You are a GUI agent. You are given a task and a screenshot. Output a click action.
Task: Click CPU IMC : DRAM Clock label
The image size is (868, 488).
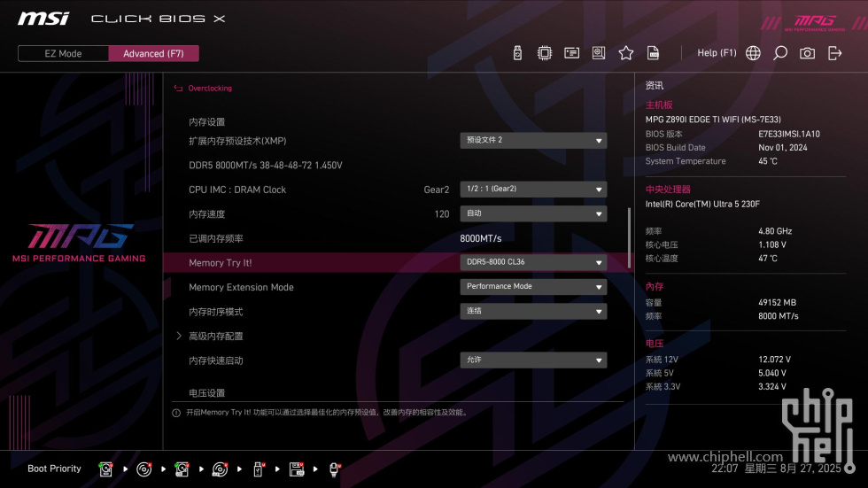(237, 190)
